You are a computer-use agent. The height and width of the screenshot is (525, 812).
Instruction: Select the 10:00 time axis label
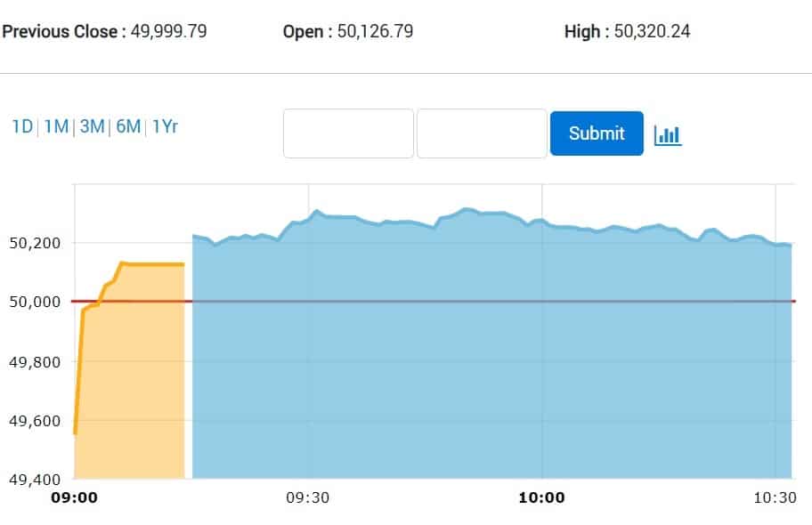(x=541, y=497)
